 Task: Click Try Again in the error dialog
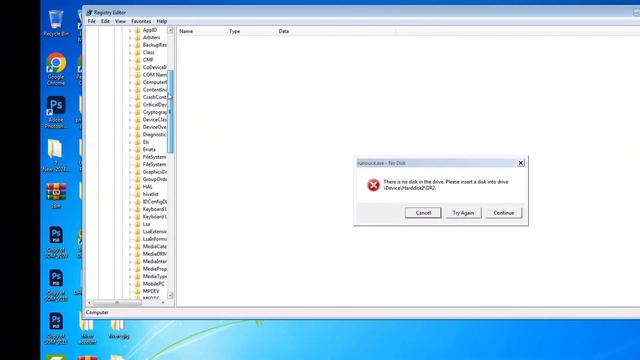[463, 213]
